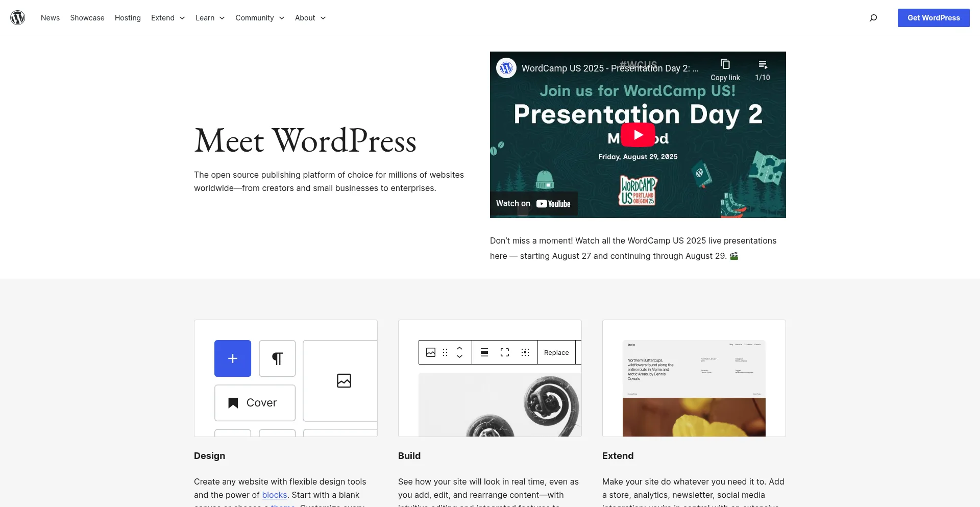Viewport: 980px width, 507px height.
Task: Expand the Learn dropdown menu
Action: [x=210, y=18]
